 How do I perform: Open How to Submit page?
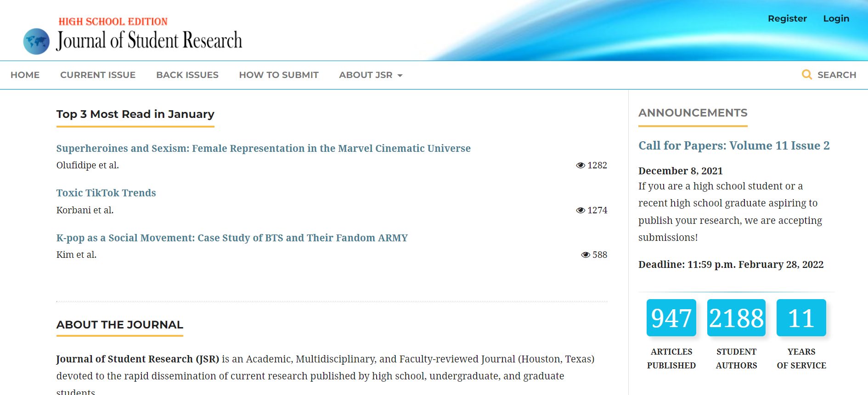pyautogui.click(x=279, y=75)
